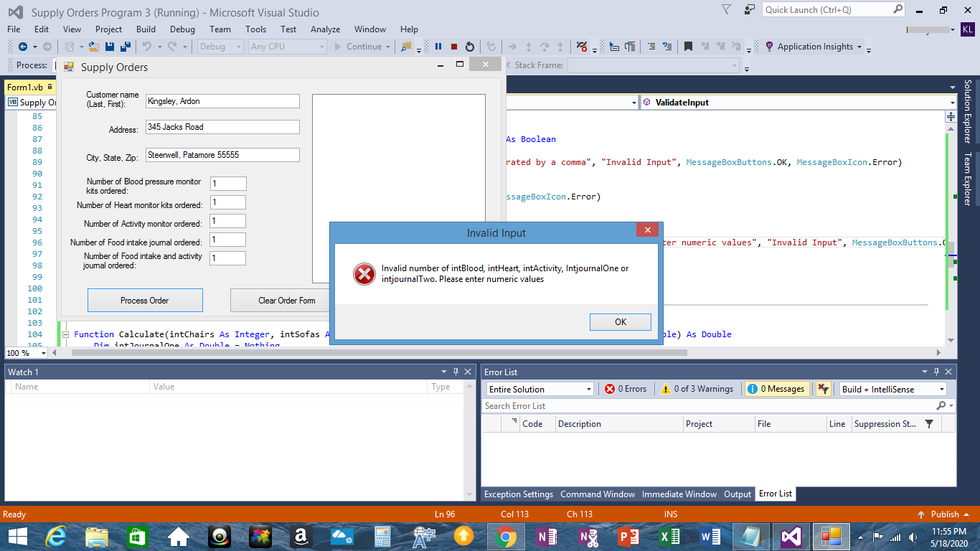Toggle the 0 Errors filter
The image size is (980, 551).
626,389
